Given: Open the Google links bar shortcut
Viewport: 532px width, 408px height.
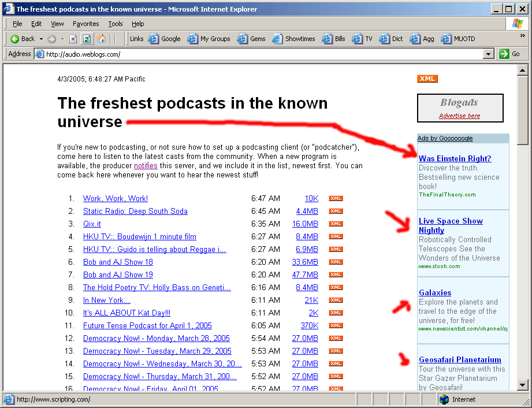Looking at the screenshot, I should [165, 39].
